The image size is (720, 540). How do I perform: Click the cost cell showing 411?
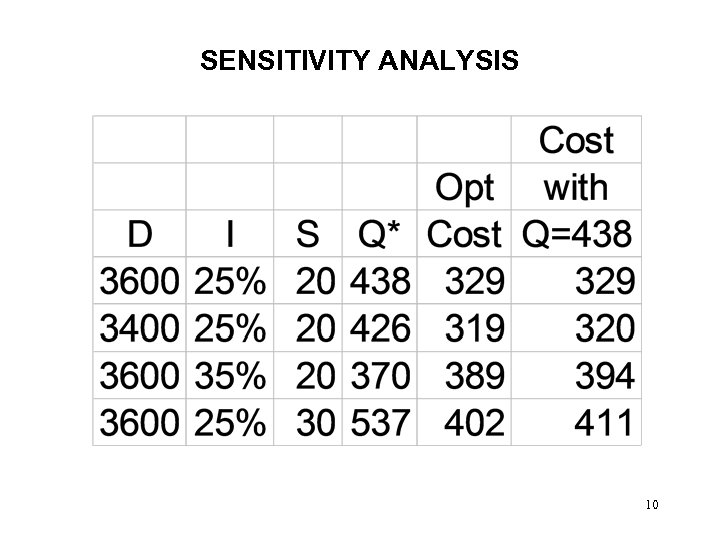603,423
